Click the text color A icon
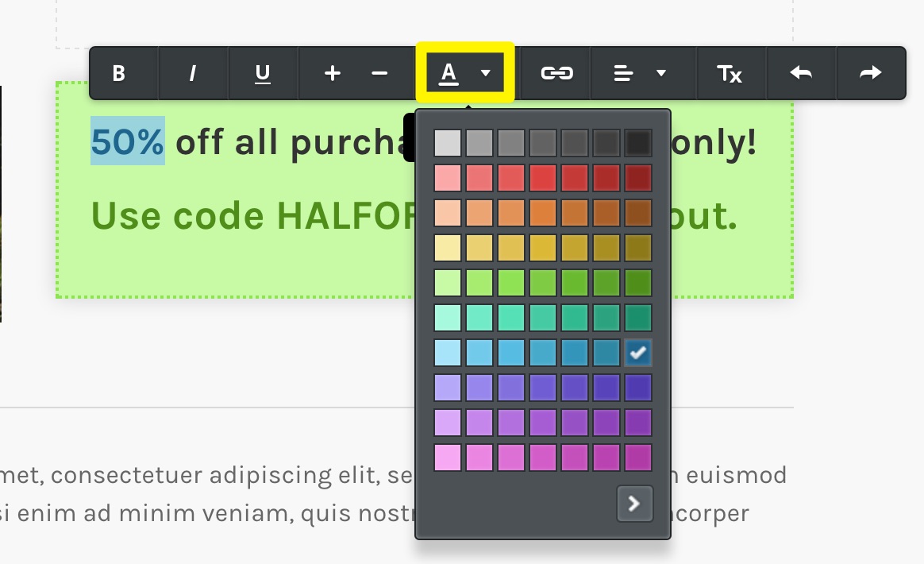The height and width of the screenshot is (564, 924). tap(449, 73)
